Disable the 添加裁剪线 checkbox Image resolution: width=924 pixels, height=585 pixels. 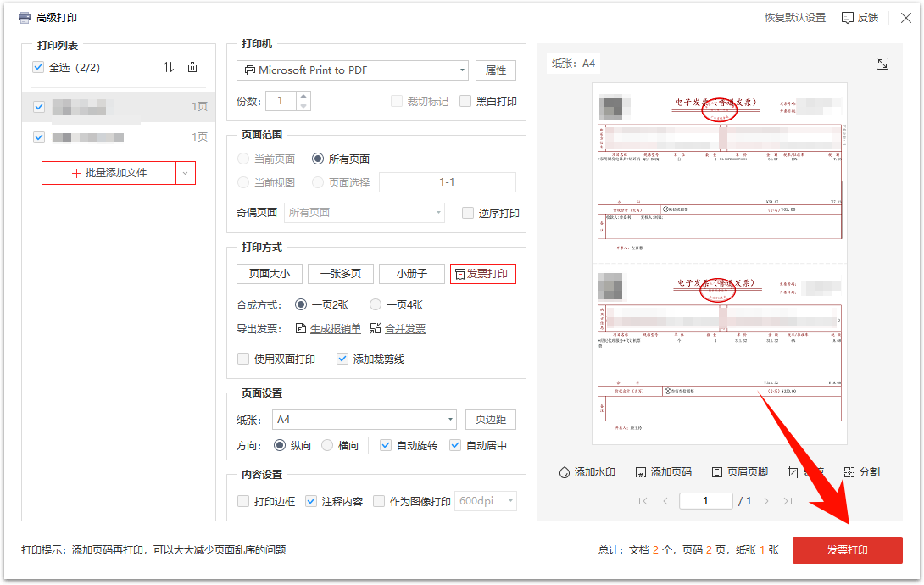(x=342, y=359)
